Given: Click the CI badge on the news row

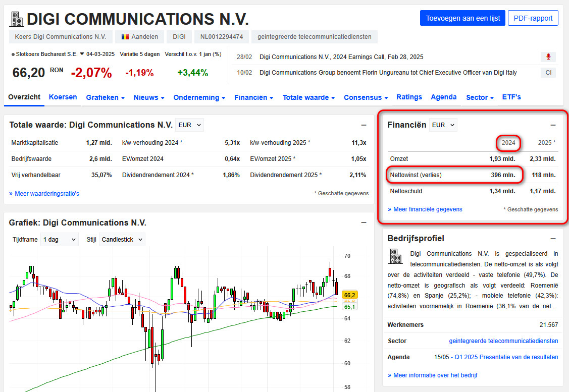Looking at the screenshot, I should click(548, 73).
